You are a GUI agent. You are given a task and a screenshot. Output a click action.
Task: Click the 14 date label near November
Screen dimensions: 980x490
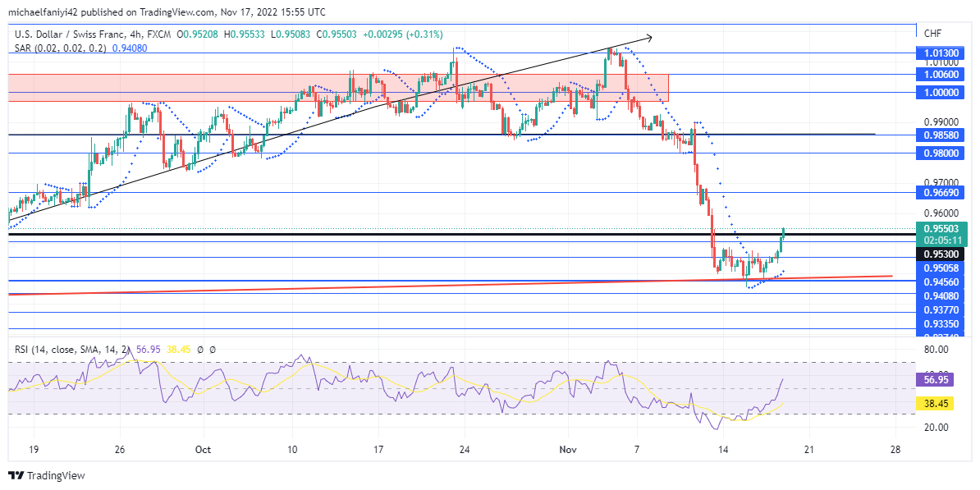[723, 450]
